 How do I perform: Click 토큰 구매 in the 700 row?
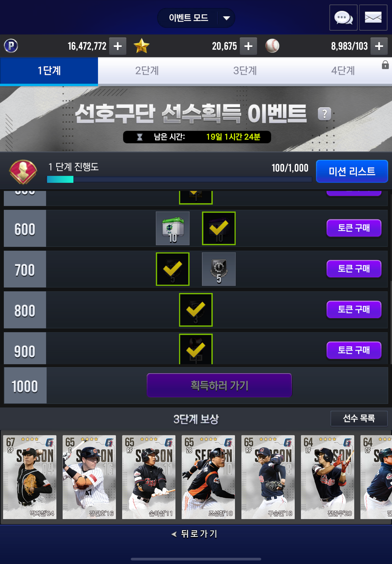pyautogui.click(x=354, y=269)
